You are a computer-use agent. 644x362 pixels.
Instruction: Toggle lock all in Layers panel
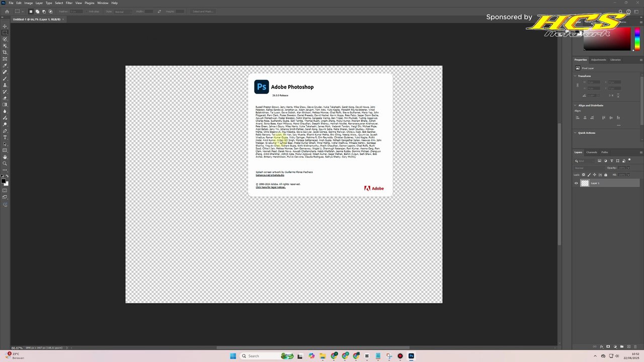pyautogui.click(x=605, y=175)
